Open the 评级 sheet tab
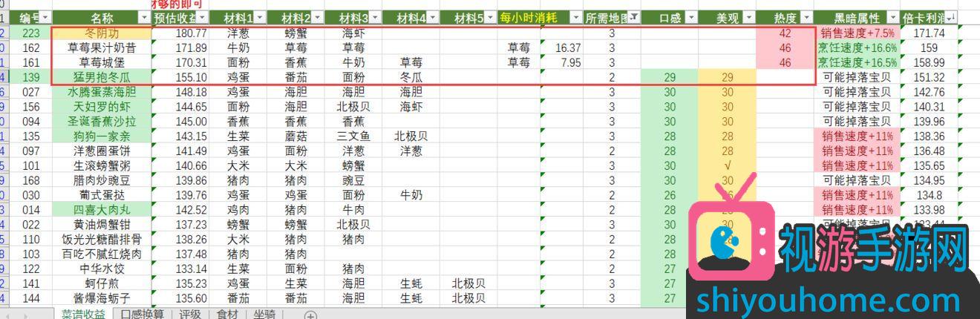This screenshot has width=980, height=319. [190, 315]
